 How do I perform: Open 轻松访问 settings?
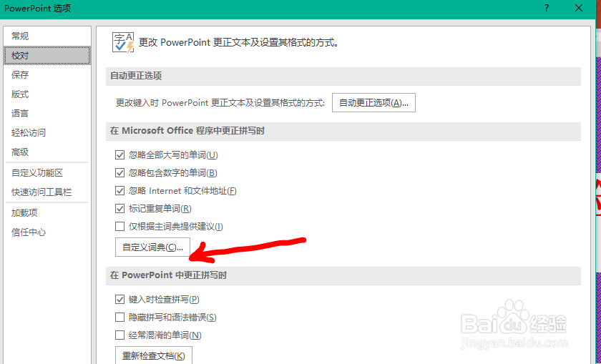coord(47,133)
